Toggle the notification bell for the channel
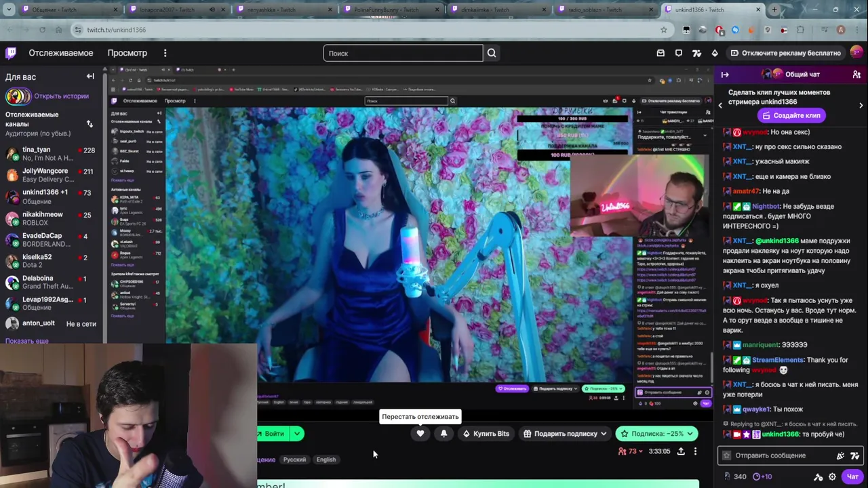 (443, 434)
